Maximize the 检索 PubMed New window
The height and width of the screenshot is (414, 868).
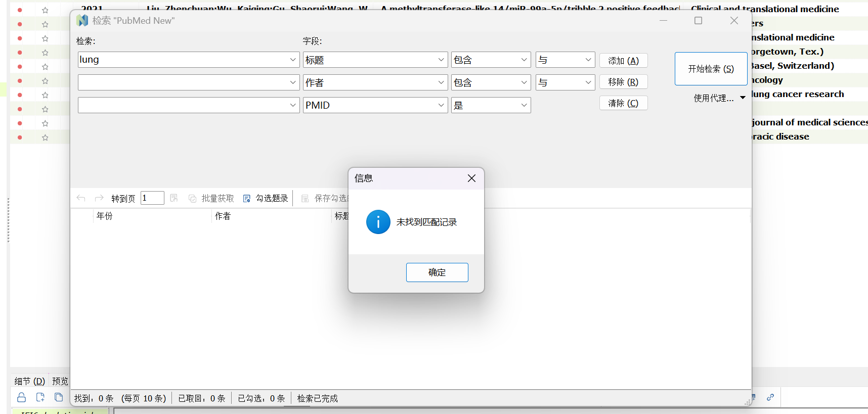coord(699,21)
